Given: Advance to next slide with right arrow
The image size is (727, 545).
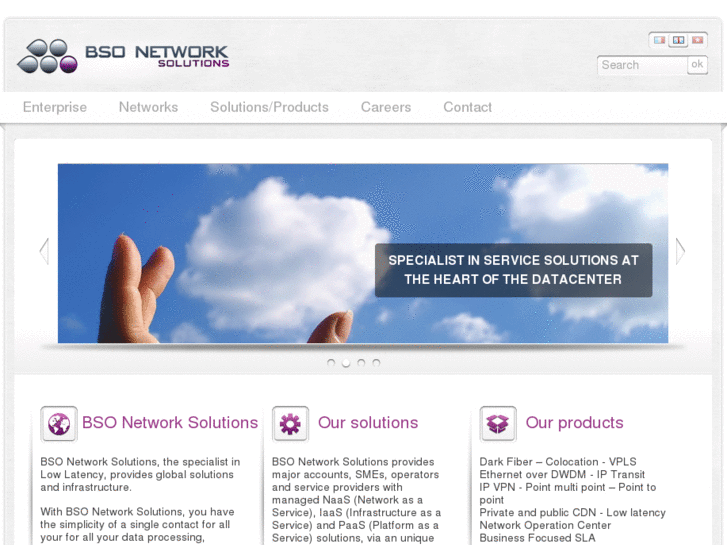Looking at the screenshot, I should pyautogui.click(x=680, y=251).
